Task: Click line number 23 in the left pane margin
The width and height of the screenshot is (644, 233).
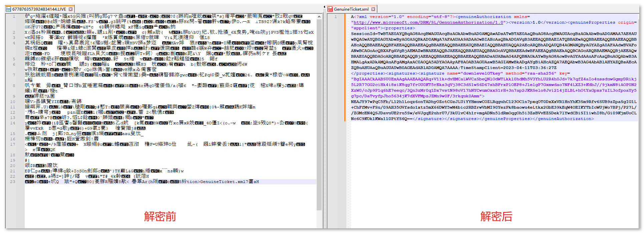Action: pyautogui.click(x=13, y=182)
